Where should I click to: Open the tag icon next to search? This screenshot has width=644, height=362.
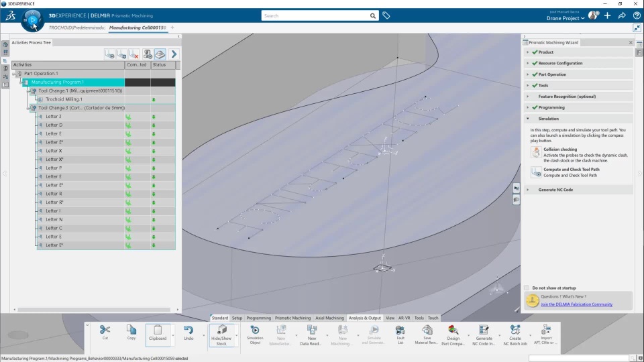pos(386,15)
